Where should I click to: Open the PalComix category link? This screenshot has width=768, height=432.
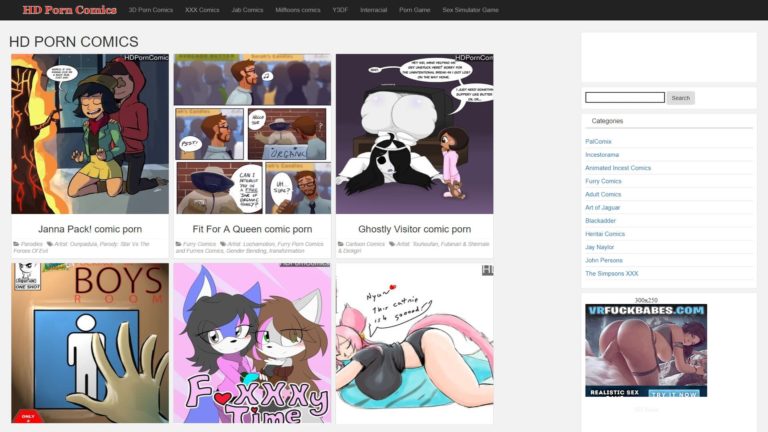[x=598, y=141]
